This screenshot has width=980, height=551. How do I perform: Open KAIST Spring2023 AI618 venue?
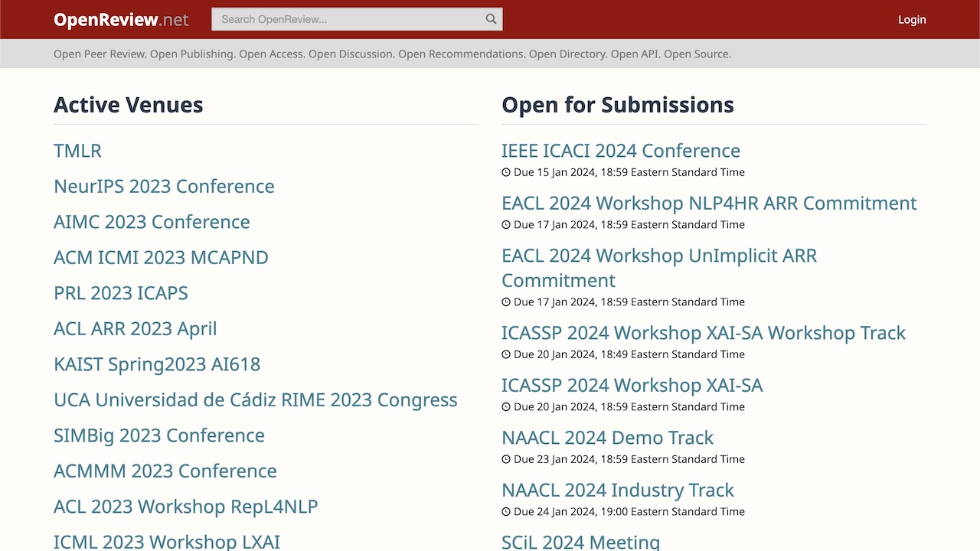click(157, 364)
